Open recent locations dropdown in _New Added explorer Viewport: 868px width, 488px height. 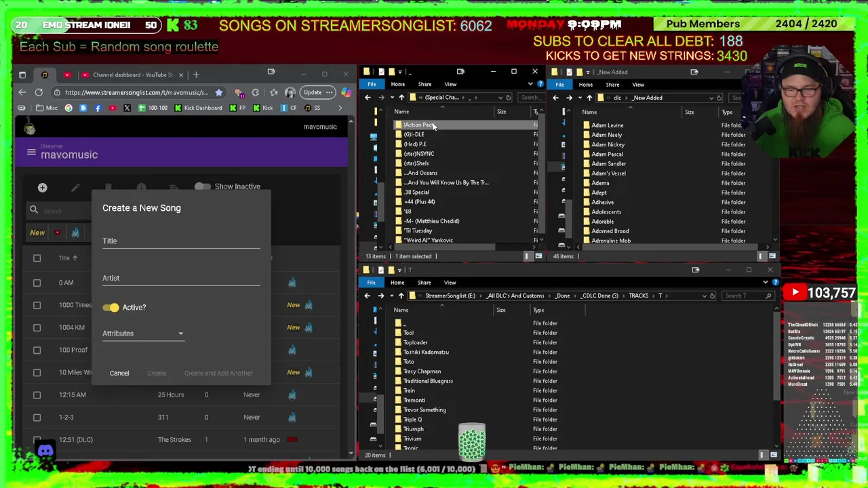click(579, 98)
